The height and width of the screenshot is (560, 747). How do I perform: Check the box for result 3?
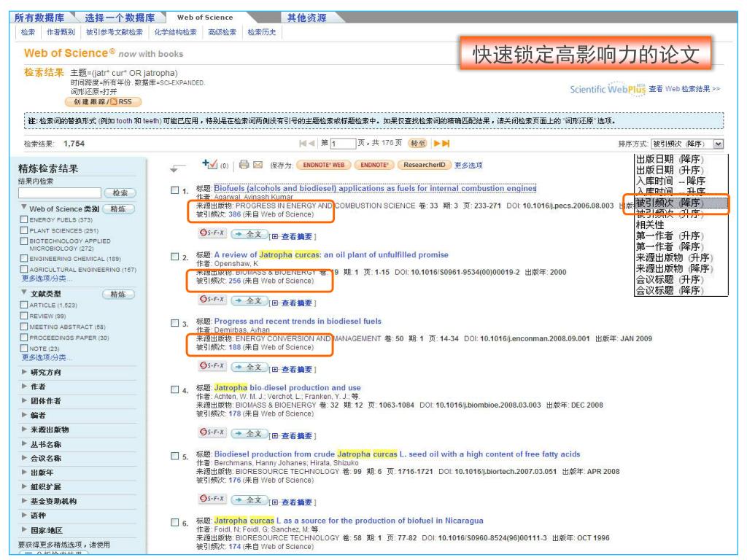pyautogui.click(x=175, y=323)
